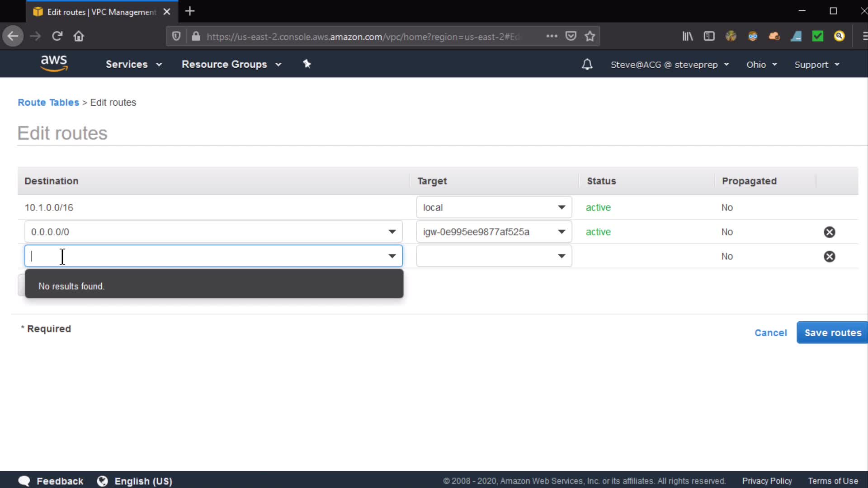This screenshot has height=488, width=868.
Task: Click the Save routes button
Action: [x=832, y=333]
